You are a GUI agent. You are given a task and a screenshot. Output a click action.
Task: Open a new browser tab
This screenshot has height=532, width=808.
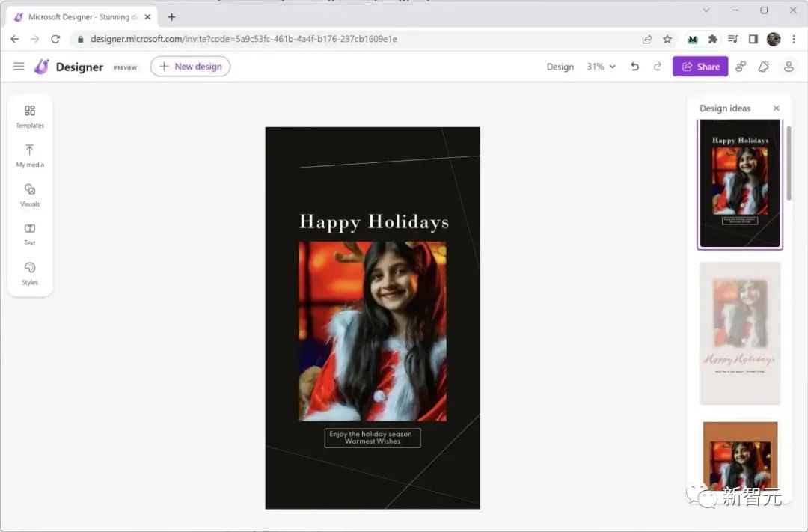172,17
